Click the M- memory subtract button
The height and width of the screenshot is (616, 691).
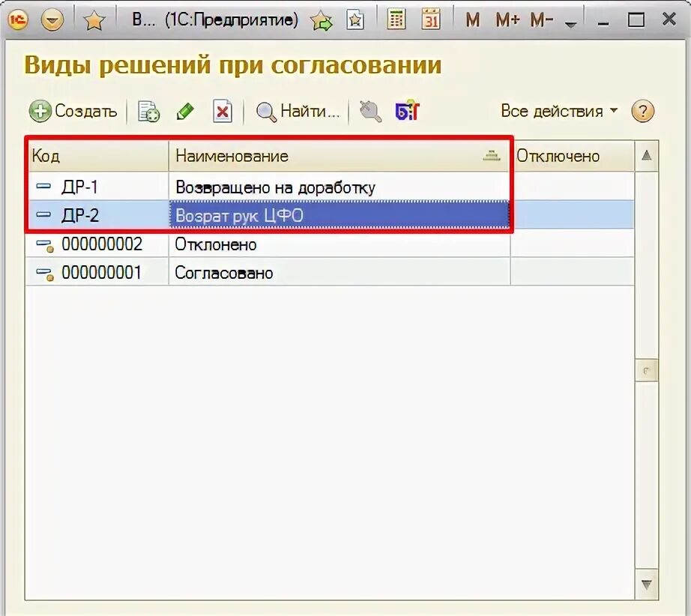tap(542, 19)
